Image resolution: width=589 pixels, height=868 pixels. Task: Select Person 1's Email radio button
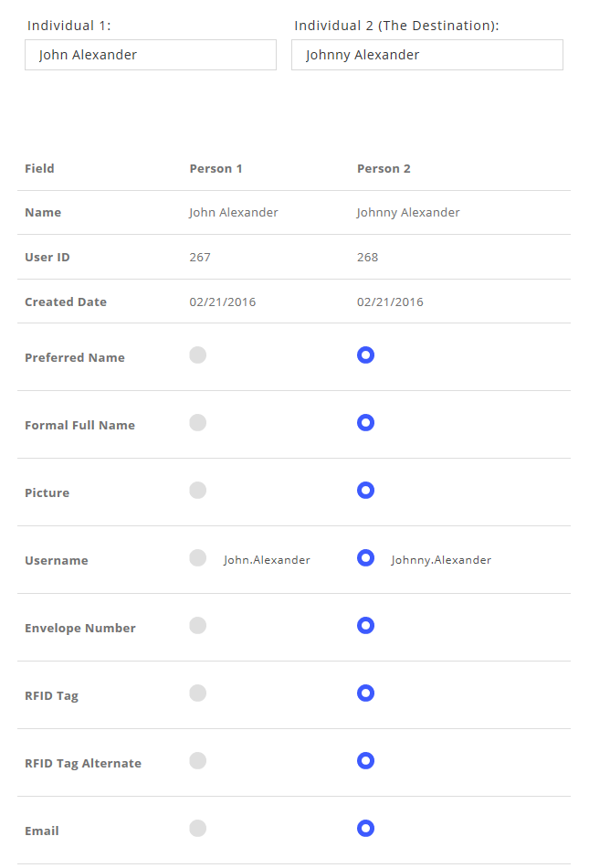coord(198,829)
